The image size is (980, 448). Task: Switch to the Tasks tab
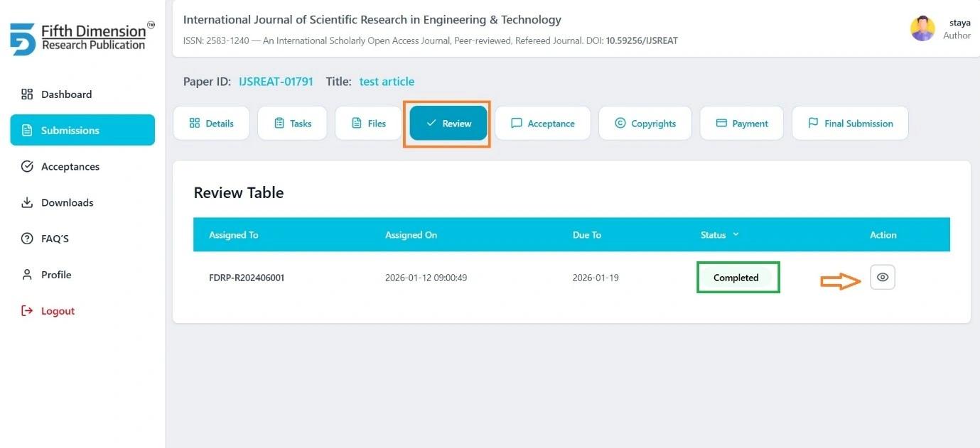(x=292, y=123)
